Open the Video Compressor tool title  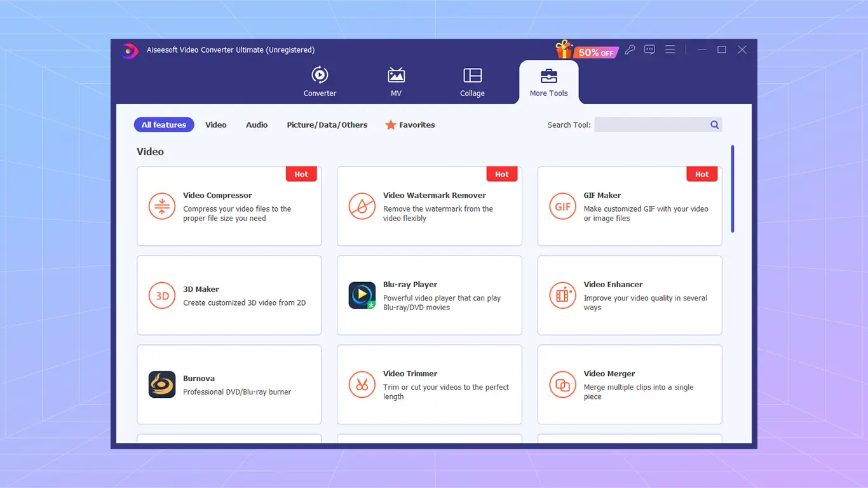tap(217, 195)
